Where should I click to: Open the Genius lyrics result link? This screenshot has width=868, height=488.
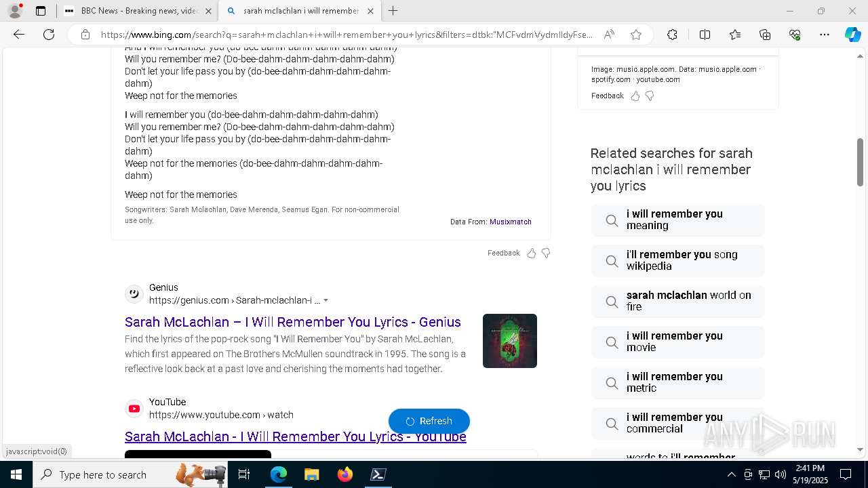click(x=293, y=322)
